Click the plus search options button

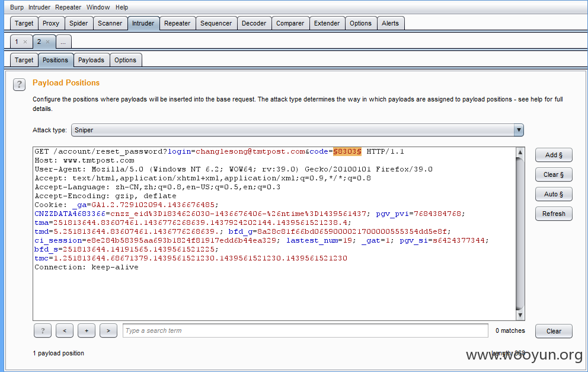(x=87, y=330)
